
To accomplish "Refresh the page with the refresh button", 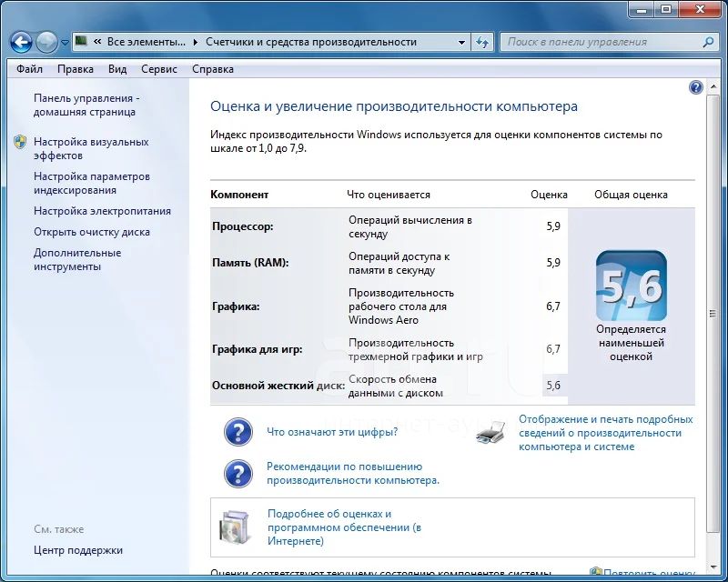I will [482, 42].
